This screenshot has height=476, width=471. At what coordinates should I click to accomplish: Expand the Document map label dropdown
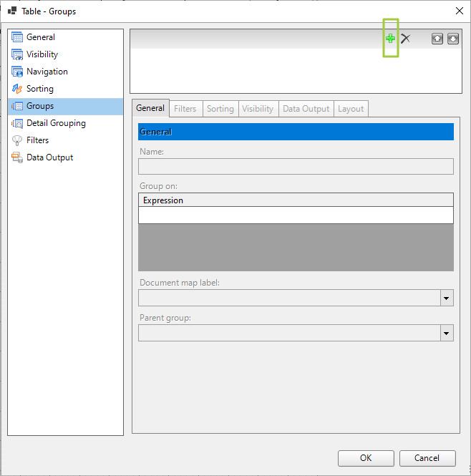(447, 298)
